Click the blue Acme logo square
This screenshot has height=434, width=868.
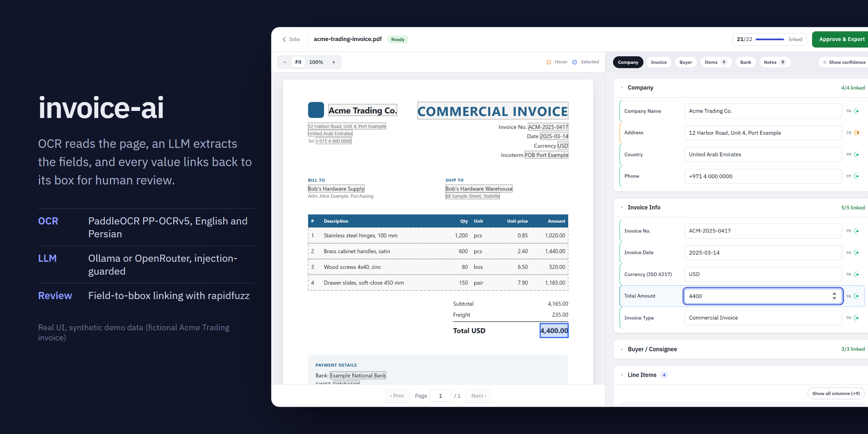coord(316,110)
